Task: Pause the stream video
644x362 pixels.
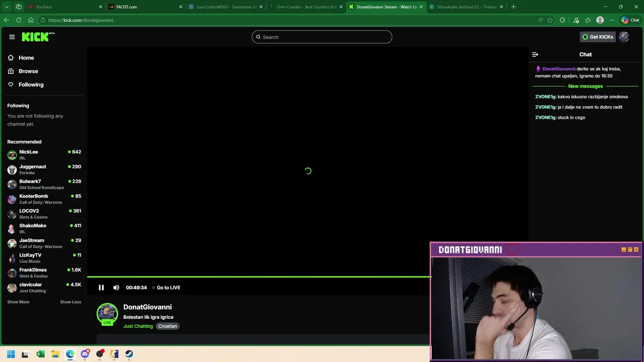Action: 101,288
